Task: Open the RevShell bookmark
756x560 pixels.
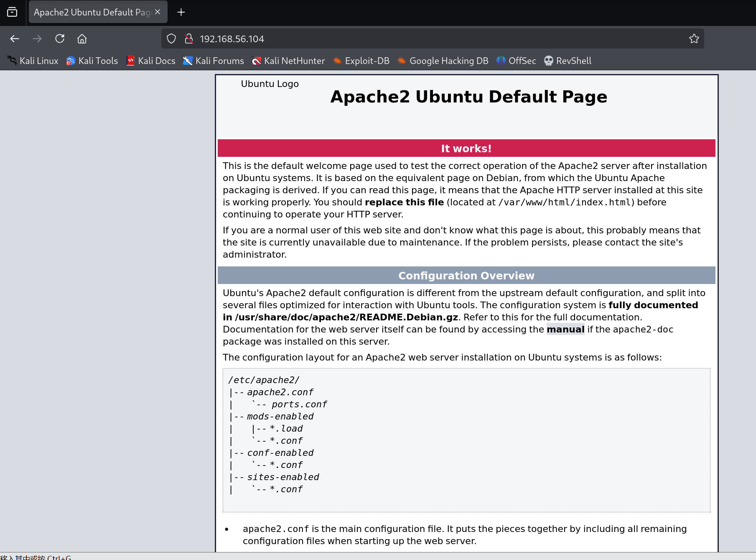Action: click(568, 61)
